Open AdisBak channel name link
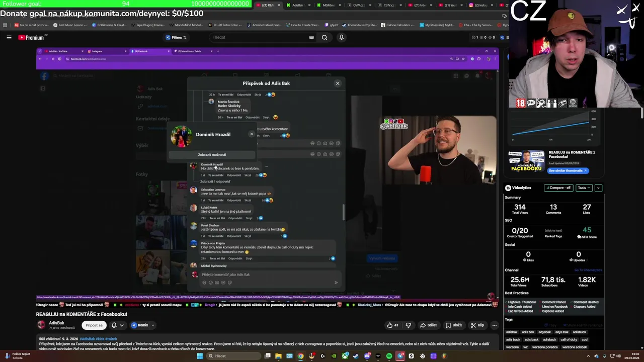The image size is (644, 362). pos(57,323)
